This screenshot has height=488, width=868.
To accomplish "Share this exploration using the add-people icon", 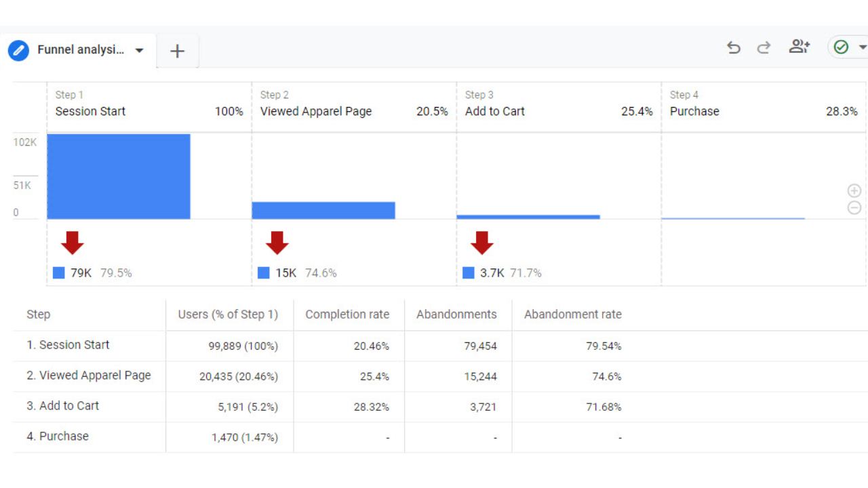I will click(799, 47).
